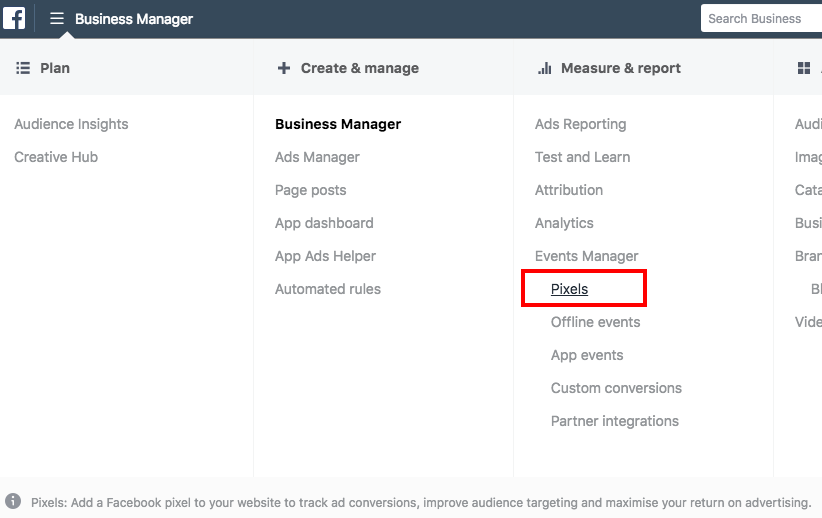Open App events
This screenshot has height=518, width=822.
click(587, 355)
